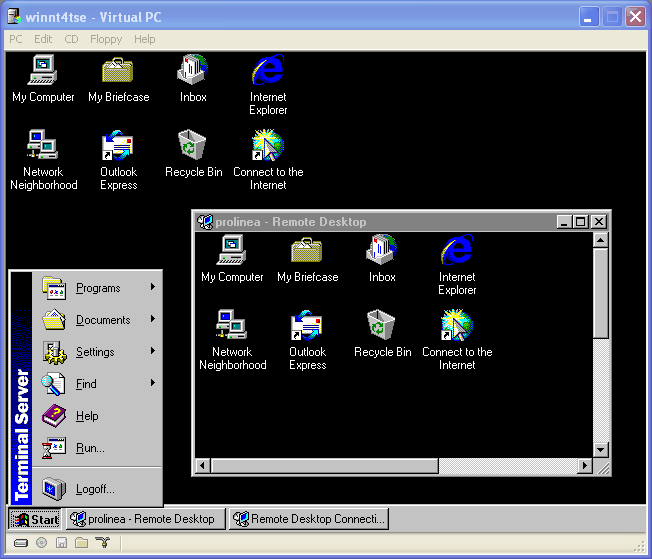Switch to Remote Desktop Connection taskbar button
This screenshot has width=652, height=559.
coord(309,519)
